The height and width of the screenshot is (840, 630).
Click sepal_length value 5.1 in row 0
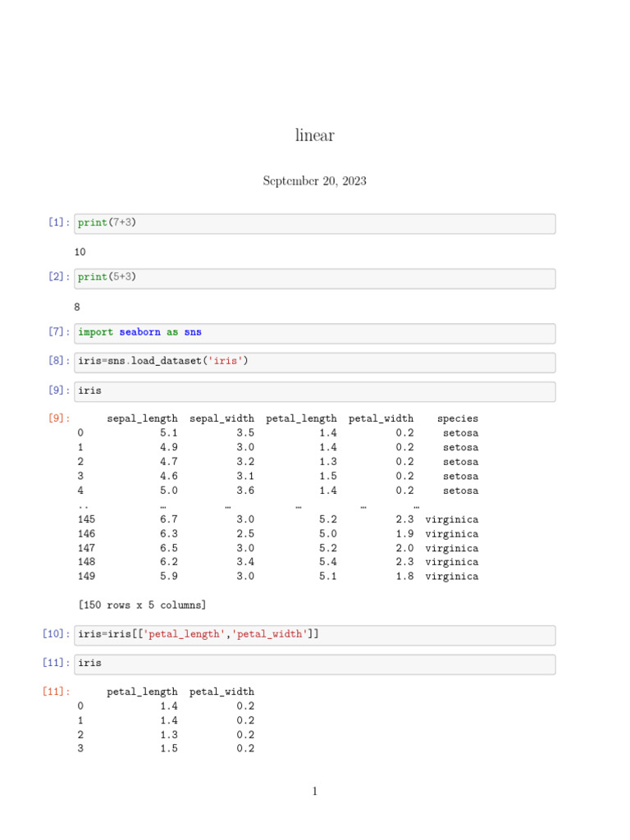point(169,433)
